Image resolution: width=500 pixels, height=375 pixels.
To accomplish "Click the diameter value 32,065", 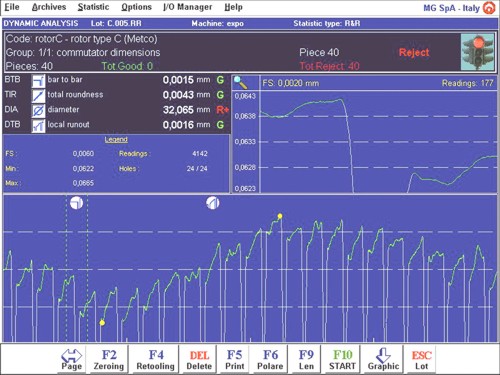I will [178, 110].
